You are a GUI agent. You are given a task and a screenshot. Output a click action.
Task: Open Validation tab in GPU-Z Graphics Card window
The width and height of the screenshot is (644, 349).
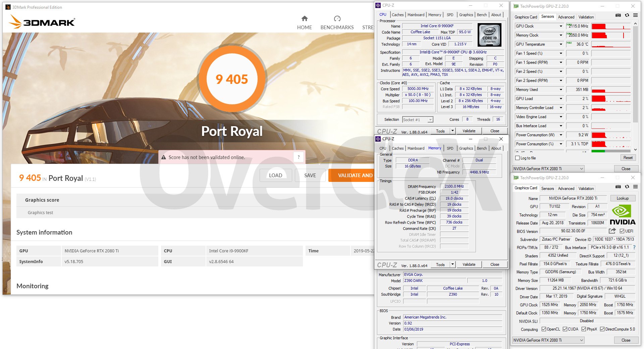click(x=586, y=189)
